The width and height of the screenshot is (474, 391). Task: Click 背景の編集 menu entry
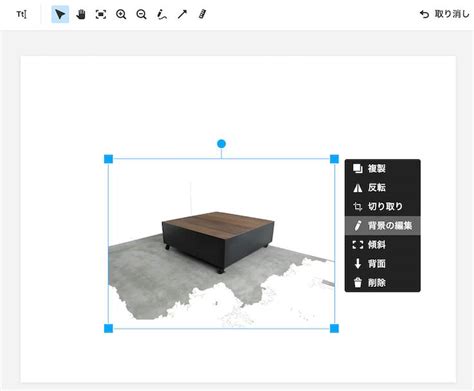point(382,226)
